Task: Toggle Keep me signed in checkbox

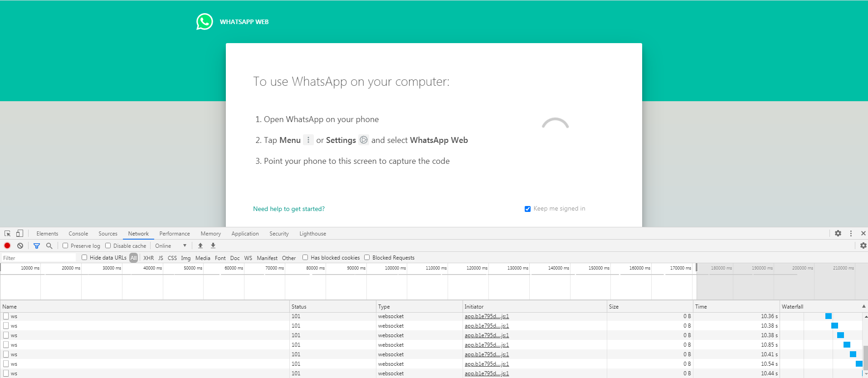Action: [x=527, y=209]
